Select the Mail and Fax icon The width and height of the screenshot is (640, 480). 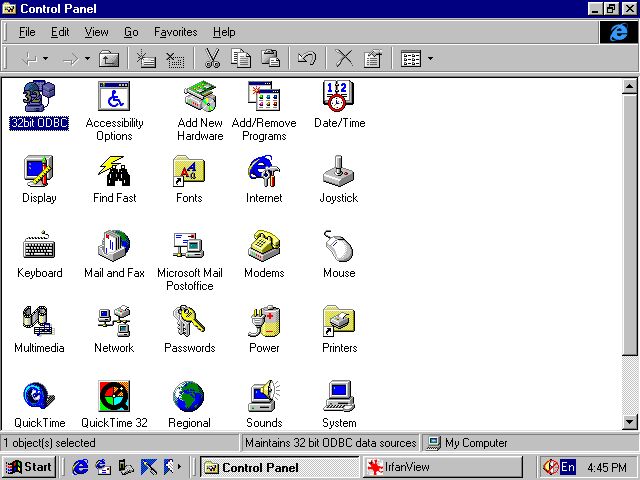coord(114,255)
